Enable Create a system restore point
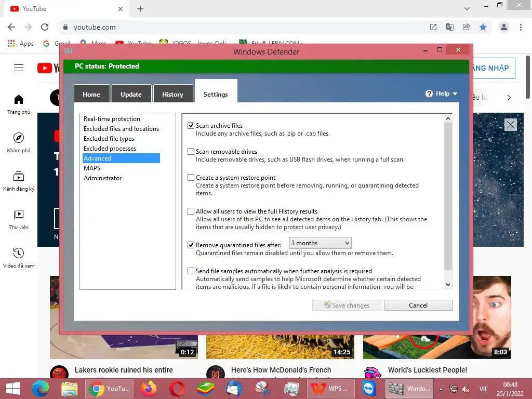Viewport: 532px width, 399px height. tap(191, 178)
